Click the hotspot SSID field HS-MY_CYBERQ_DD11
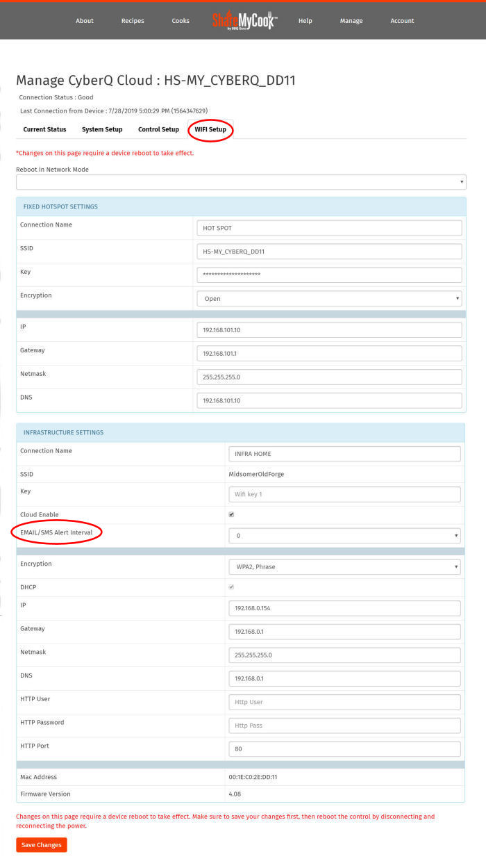Viewport: 486px width, 868px height. [329, 252]
